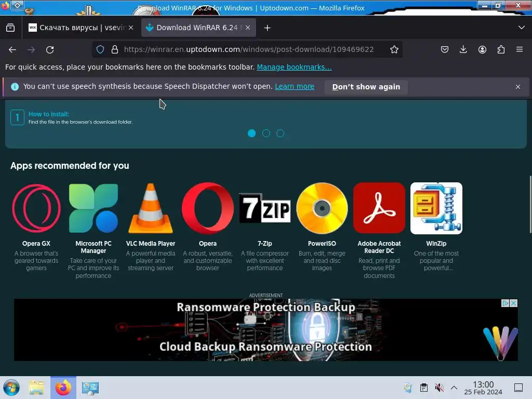Open the file manager taskbar icon

click(36, 388)
